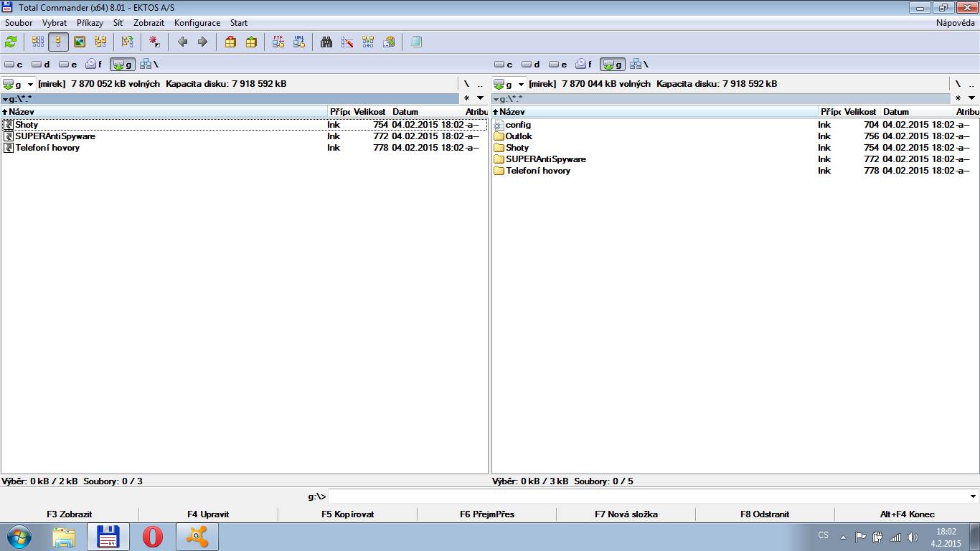Copy file names to clipboard icon
980x551 pixels.
pyautogui.click(x=389, y=42)
